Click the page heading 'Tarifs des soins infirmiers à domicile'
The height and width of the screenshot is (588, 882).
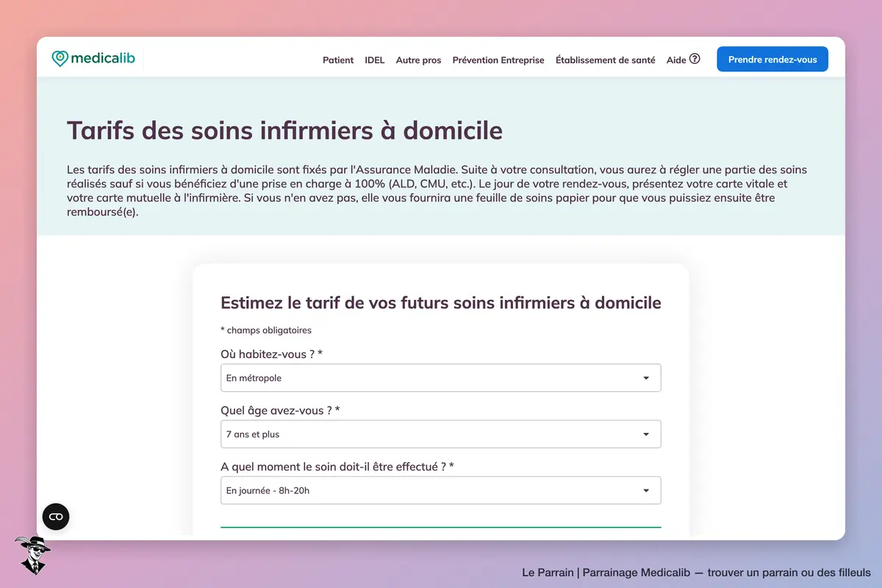pyautogui.click(x=285, y=130)
